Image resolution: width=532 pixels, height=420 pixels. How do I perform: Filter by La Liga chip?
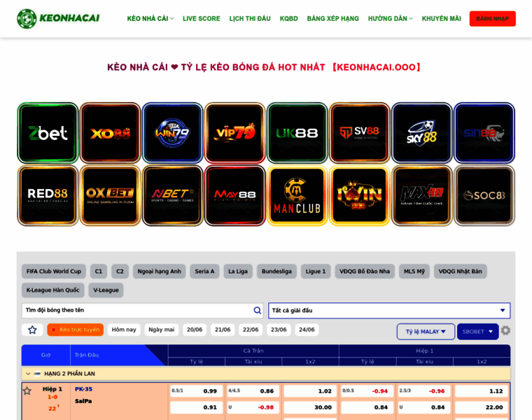click(x=238, y=272)
